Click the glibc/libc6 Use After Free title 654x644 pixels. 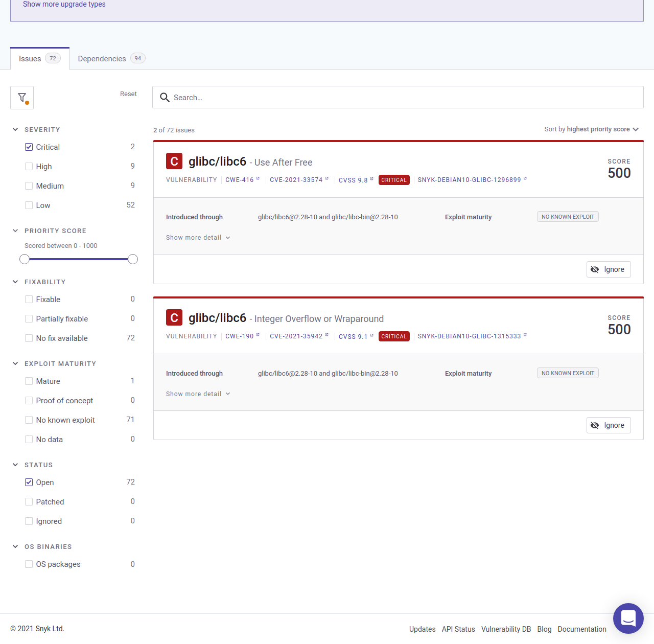pyautogui.click(x=250, y=162)
